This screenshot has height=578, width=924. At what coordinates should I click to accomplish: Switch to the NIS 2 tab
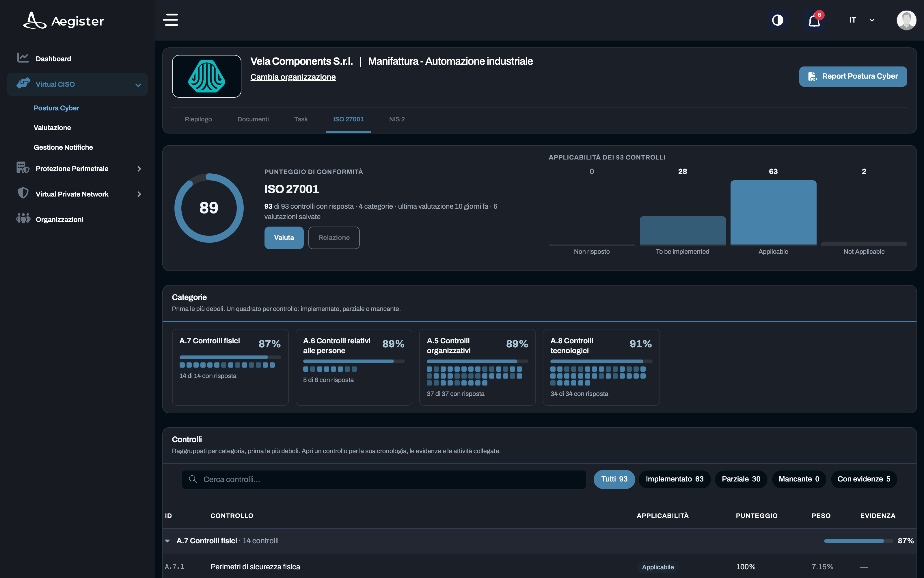397,119
